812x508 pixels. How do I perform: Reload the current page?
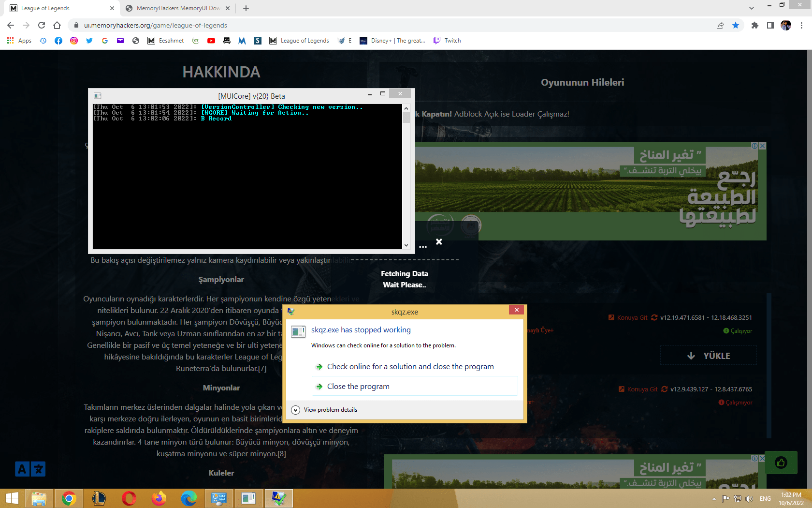(x=42, y=25)
